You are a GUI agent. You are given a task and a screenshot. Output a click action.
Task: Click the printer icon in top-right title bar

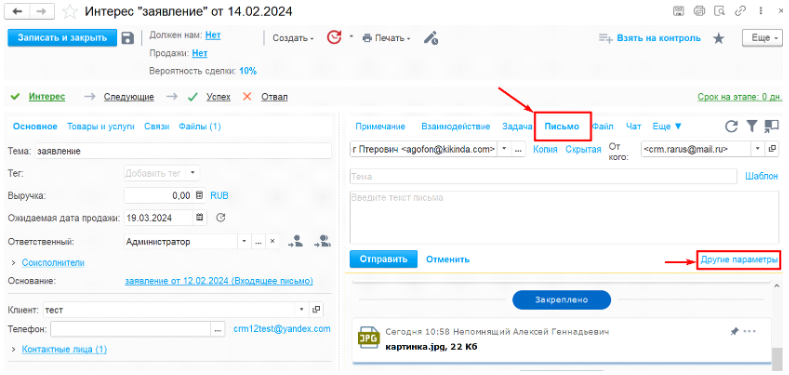tap(698, 11)
